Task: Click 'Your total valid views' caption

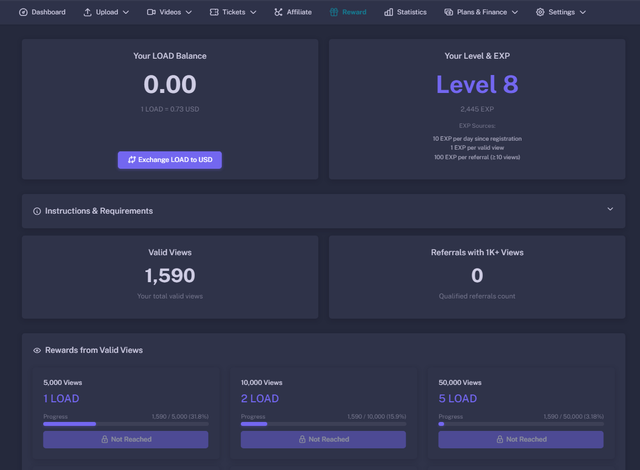Action: tap(170, 296)
